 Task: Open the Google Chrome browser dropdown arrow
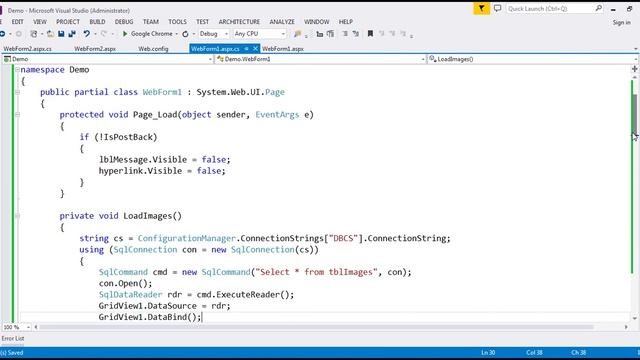tap(177, 34)
